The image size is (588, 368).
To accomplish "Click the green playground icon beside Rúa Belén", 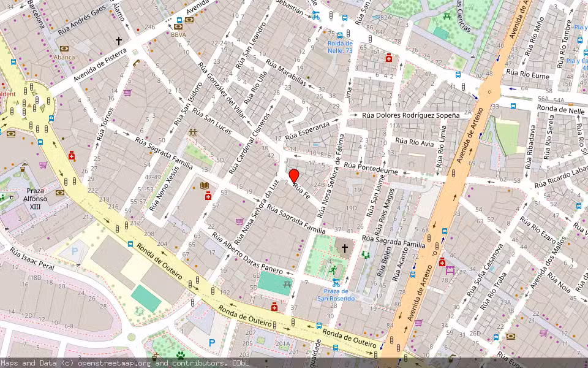I will (x=366, y=255).
